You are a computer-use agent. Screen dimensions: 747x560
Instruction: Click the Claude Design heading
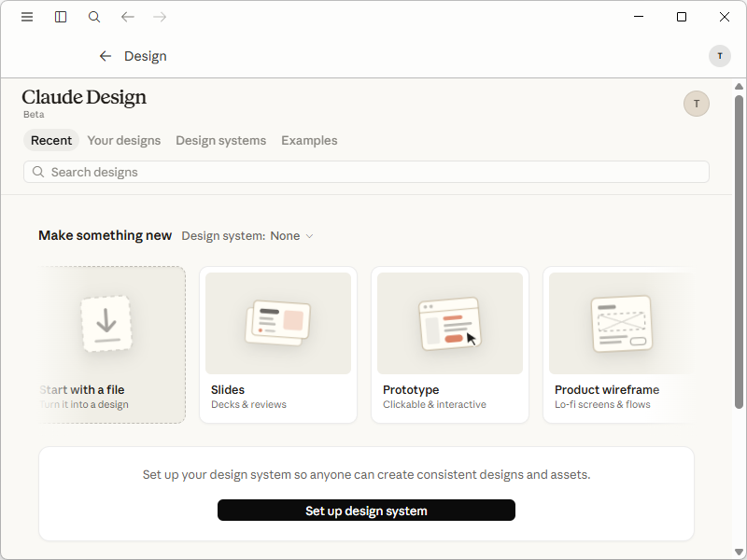[x=84, y=97]
